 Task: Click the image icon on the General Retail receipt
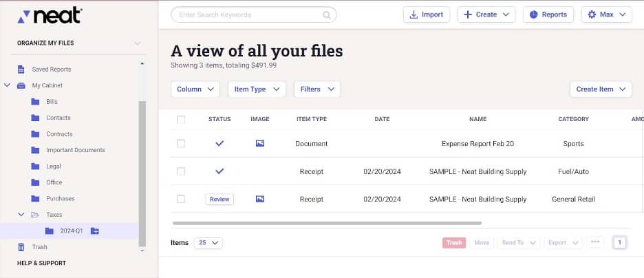click(x=259, y=199)
